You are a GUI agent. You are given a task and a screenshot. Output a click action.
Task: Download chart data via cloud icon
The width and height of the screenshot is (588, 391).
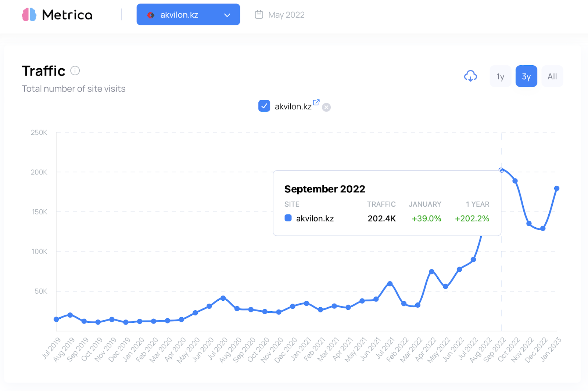[x=470, y=76]
